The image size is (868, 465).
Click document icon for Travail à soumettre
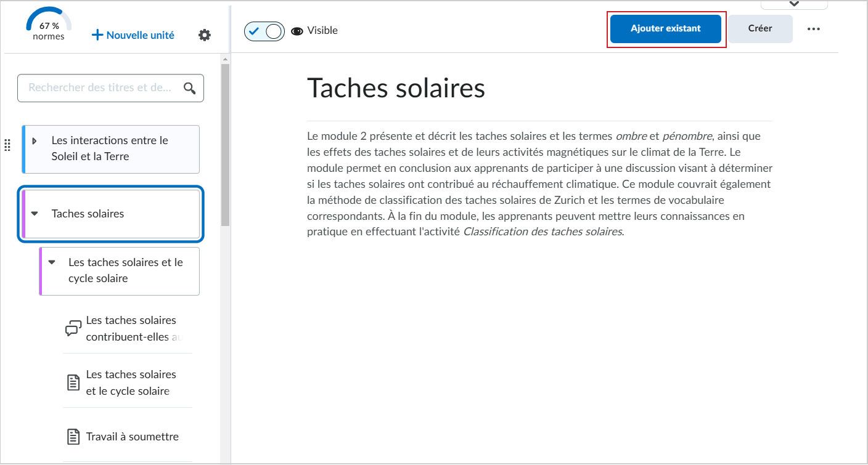[73, 437]
